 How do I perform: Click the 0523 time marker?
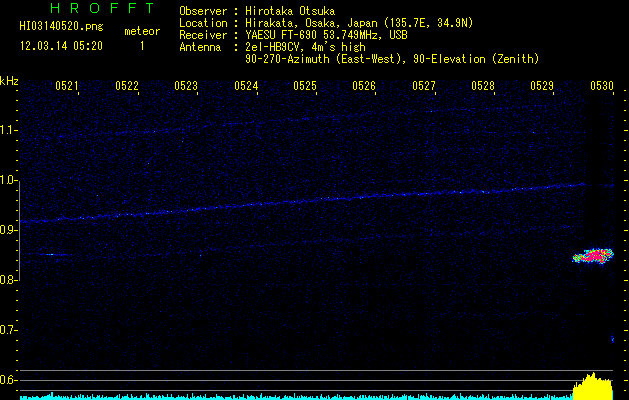(186, 86)
